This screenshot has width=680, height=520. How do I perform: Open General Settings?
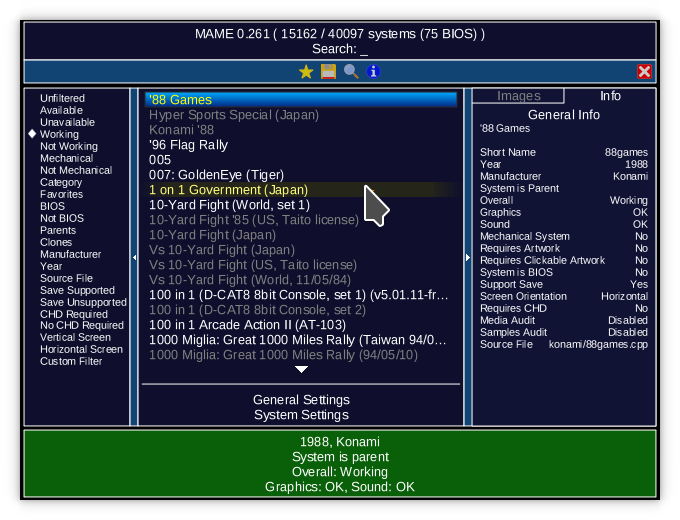(x=301, y=400)
